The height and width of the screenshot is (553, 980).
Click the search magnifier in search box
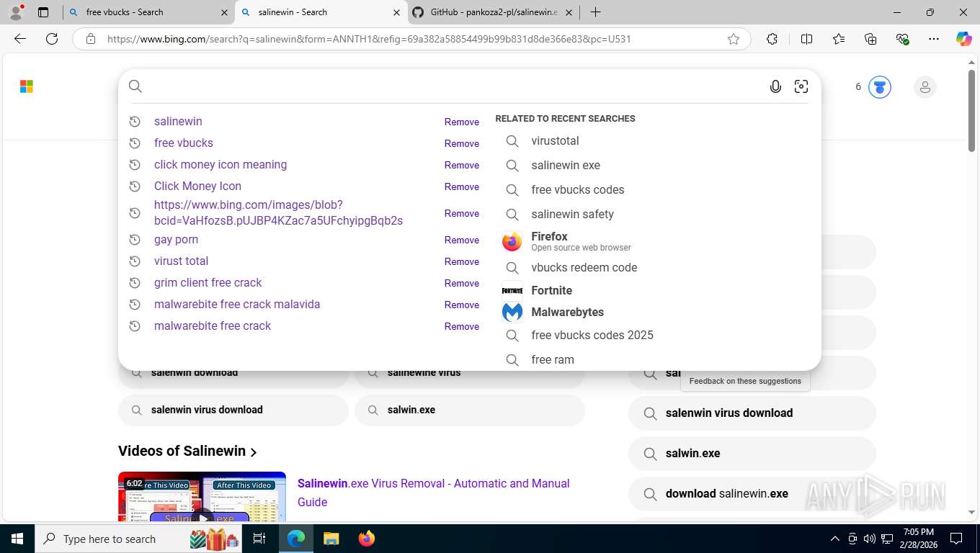point(135,86)
